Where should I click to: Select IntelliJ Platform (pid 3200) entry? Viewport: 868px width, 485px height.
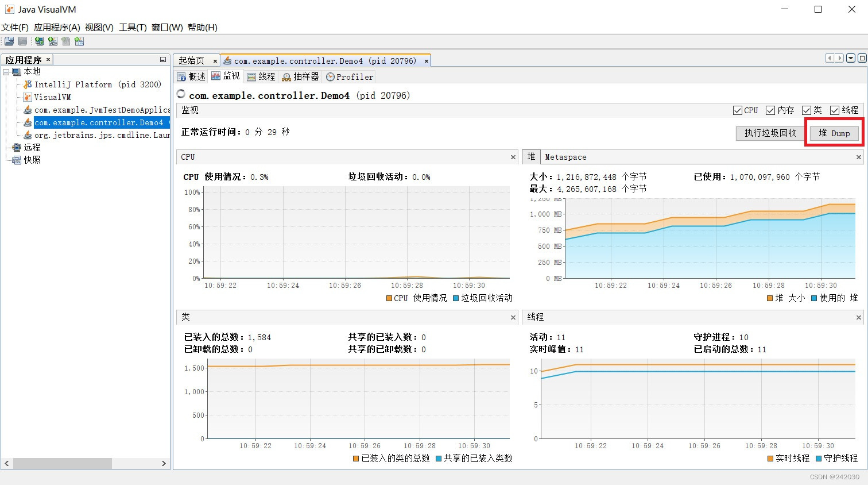click(x=98, y=84)
